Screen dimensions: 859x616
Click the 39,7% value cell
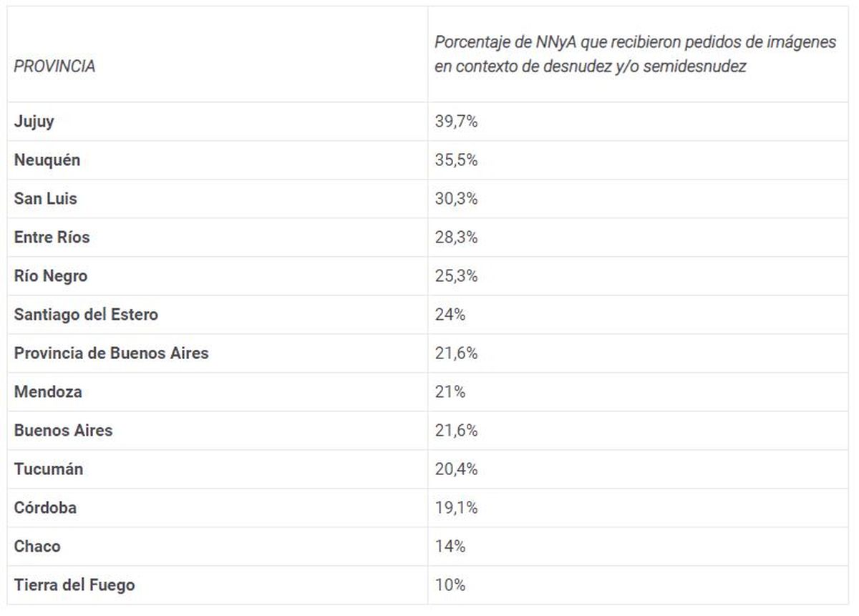point(456,122)
